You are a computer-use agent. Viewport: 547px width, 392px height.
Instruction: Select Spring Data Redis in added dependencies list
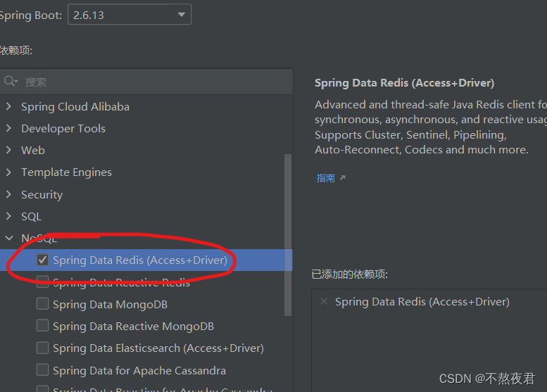point(422,302)
